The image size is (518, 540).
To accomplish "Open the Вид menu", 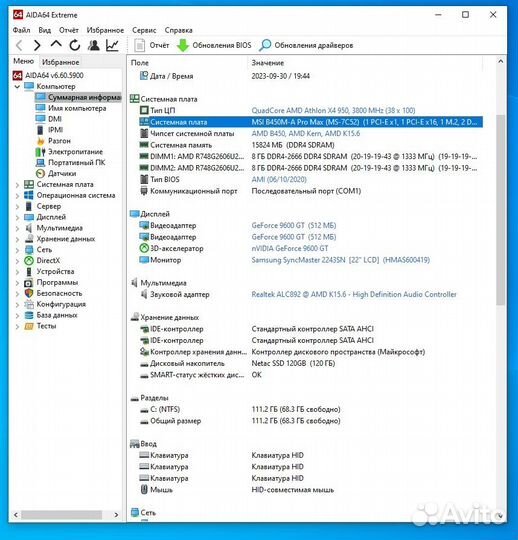I will click(44, 30).
